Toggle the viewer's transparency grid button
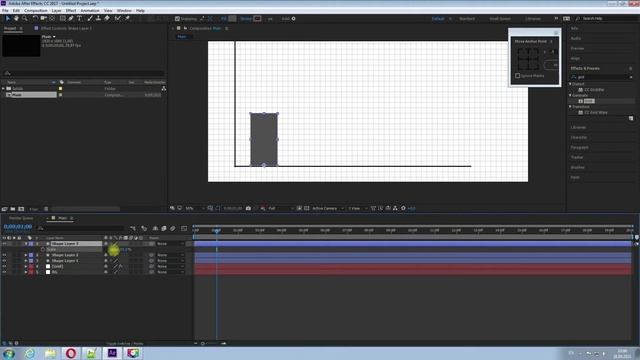The image size is (640, 360). click(x=307, y=208)
